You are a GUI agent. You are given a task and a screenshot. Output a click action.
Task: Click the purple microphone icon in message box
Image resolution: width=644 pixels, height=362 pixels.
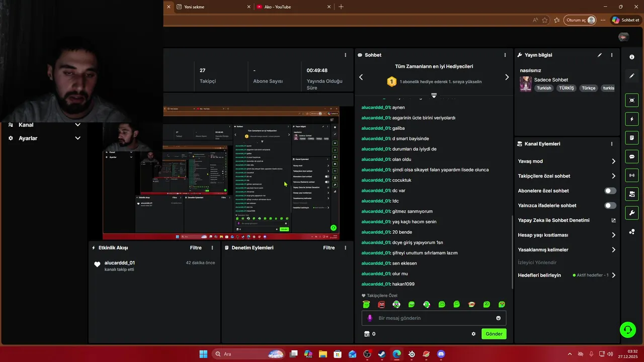[x=370, y=318]
